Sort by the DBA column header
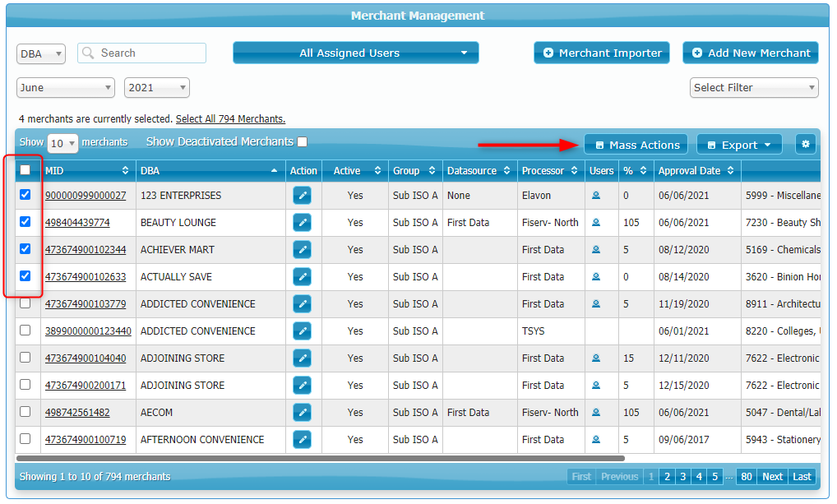837x504 pixels. click(210, 171)
